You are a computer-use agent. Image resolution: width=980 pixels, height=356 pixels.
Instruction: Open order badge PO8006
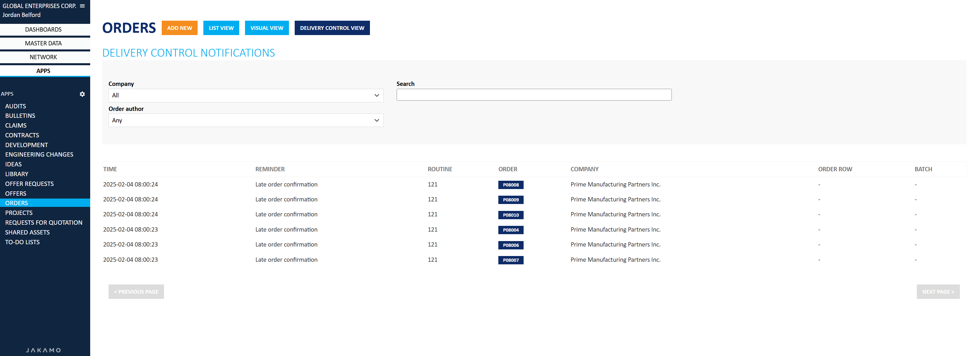[511, 245]
